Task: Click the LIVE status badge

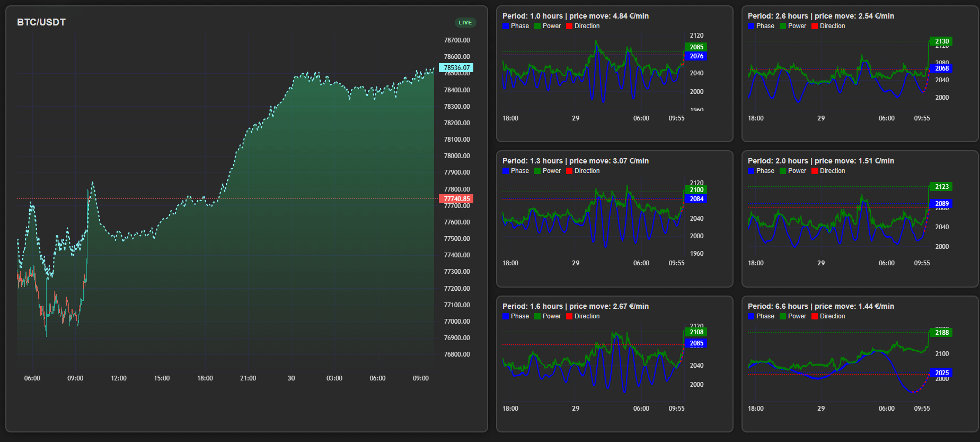Action: [x=465, y=22]
